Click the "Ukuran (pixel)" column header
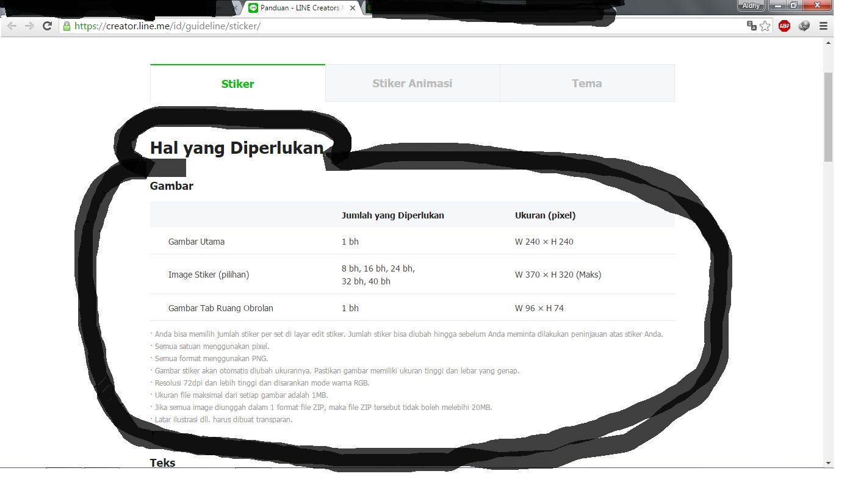Screen dimensions: 847x504 click(546, 215)
